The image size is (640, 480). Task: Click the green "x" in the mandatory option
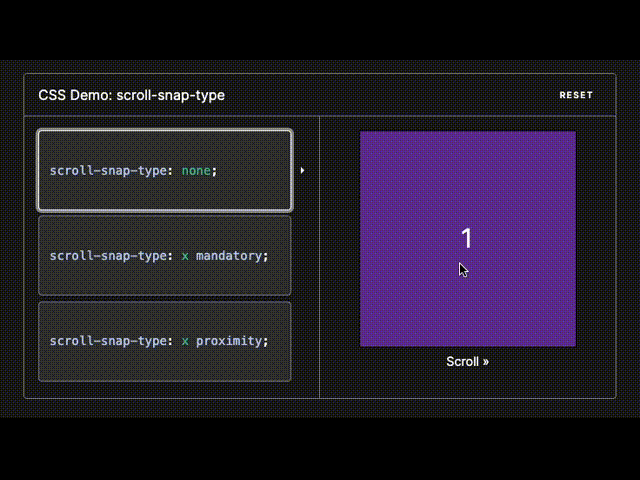185,256
